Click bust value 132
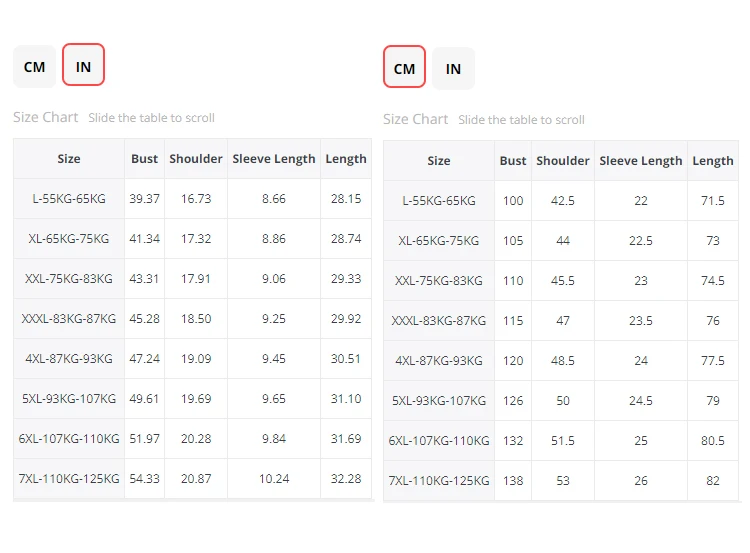Image resolution: width=750 pixels, height=553 pixels. click(513, 441)
